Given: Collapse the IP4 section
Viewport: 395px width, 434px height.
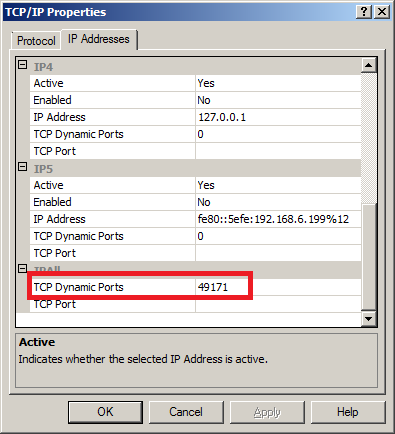Looking at the screenshot, I should (22, 65).
